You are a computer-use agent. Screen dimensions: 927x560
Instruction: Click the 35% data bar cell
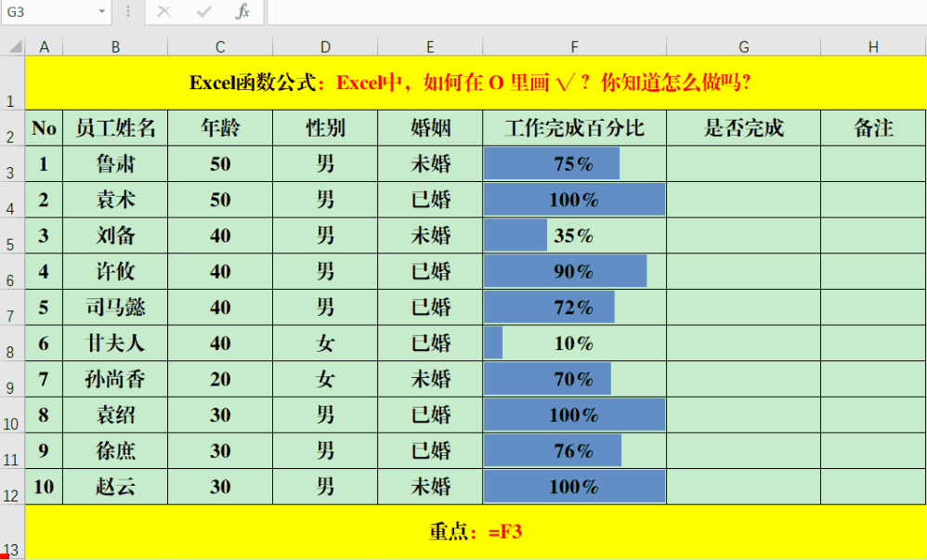574,235
